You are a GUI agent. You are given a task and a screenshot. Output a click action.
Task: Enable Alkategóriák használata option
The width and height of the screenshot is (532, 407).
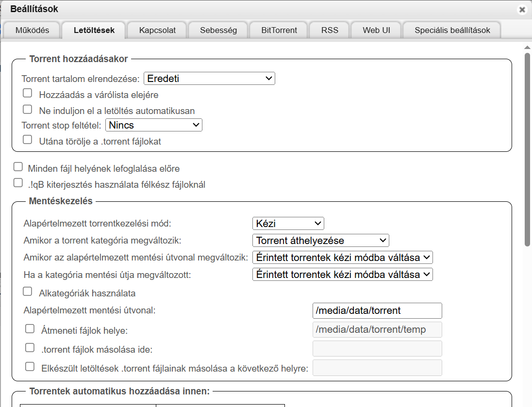[x=28, y=292]
